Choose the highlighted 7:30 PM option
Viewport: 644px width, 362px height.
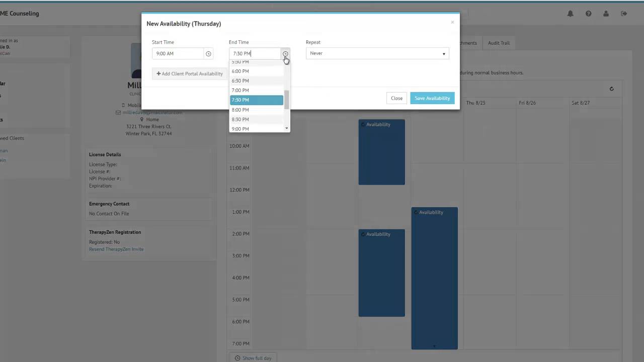pyautogui.click(x=257, y=100)
